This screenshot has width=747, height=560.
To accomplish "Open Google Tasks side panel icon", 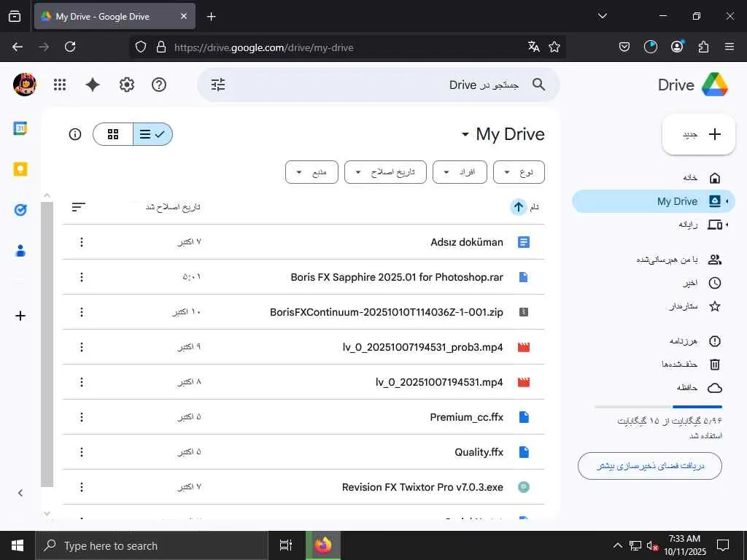I will pos(20,210).
